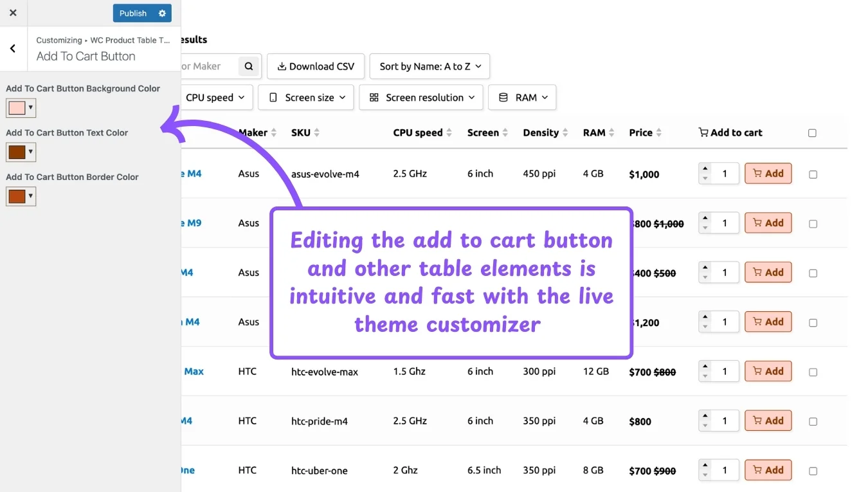868x492 pixels.
Task: Click quantity field for htc-pride-m4
Action: point(725,421)
